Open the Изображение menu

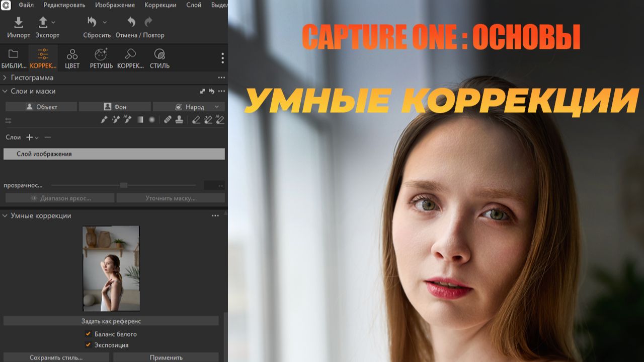[115, 5]
